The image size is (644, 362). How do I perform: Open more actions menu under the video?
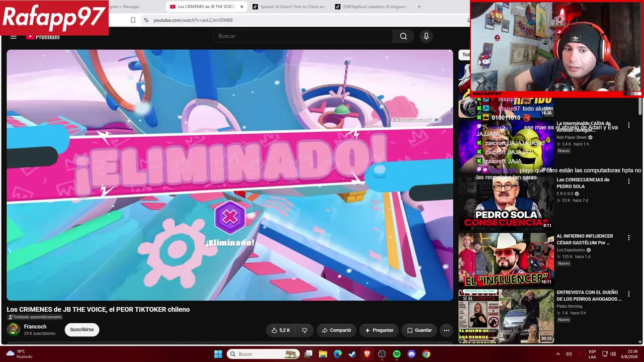446,330
